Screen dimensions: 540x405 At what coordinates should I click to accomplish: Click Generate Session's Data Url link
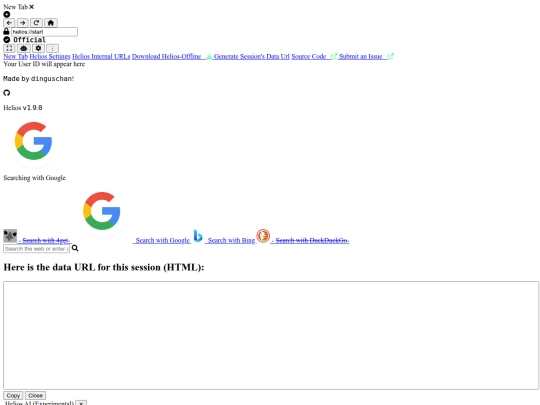point(251,56)
